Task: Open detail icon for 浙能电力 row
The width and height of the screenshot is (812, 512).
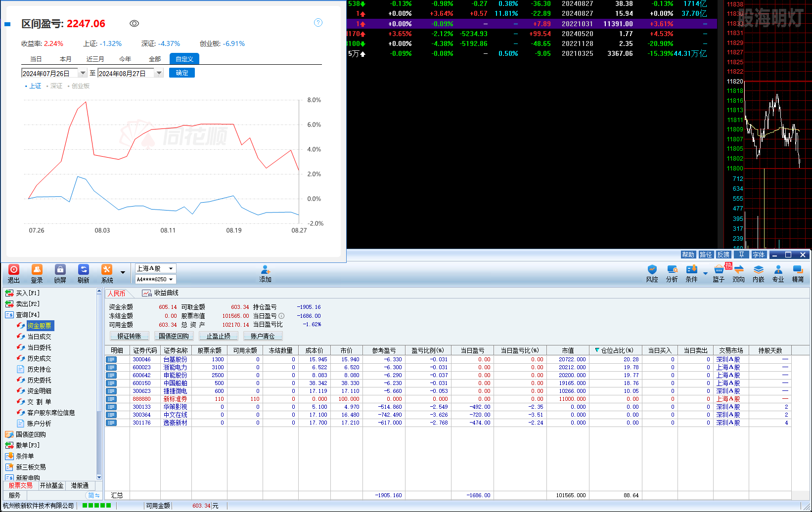Action: [x=111, y=367]
